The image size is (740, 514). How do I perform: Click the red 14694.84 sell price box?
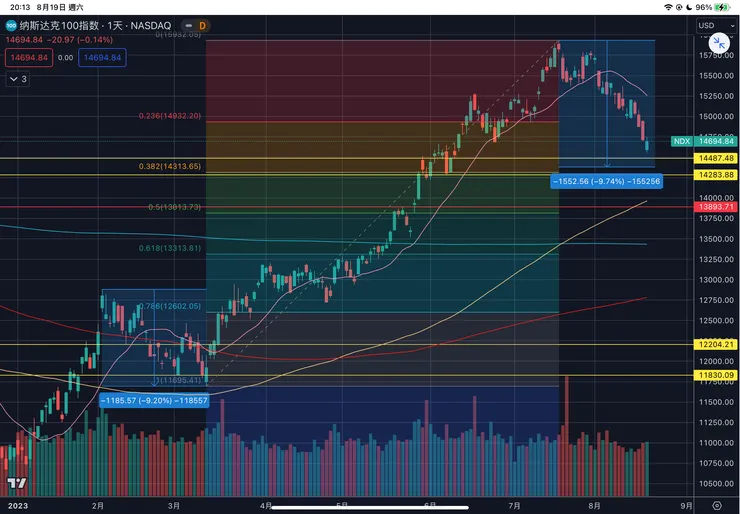29,58
